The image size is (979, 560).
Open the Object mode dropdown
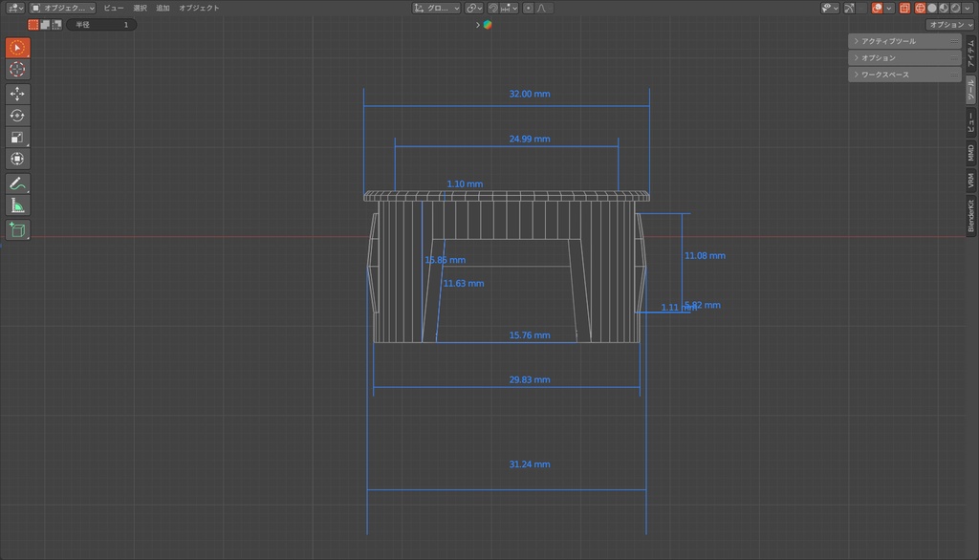pos(62,8)
